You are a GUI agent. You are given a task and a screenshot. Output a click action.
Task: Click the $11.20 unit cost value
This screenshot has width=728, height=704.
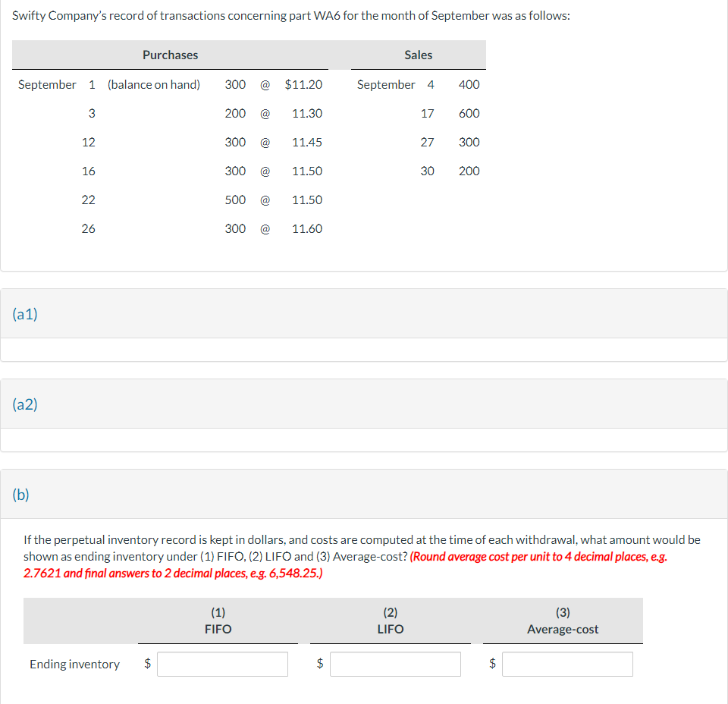tap(303, 84)
